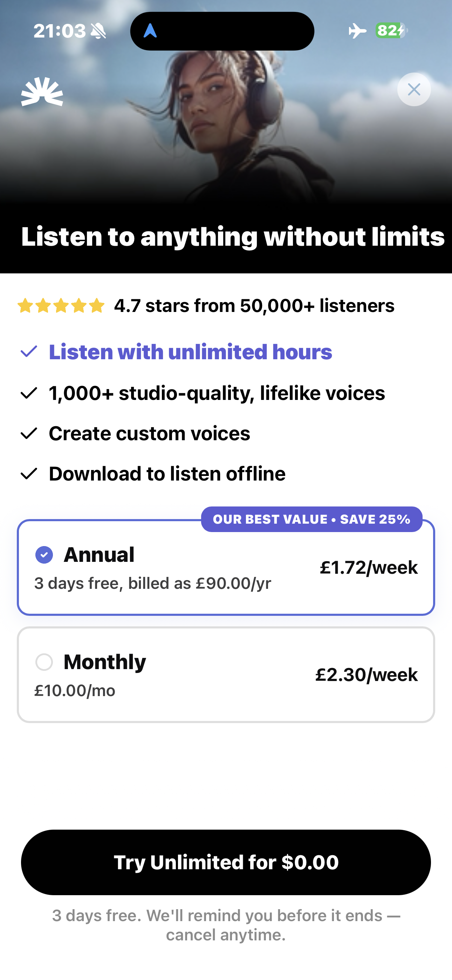
Task: Select the Annual plan radio button
Action: pos(44,555)
